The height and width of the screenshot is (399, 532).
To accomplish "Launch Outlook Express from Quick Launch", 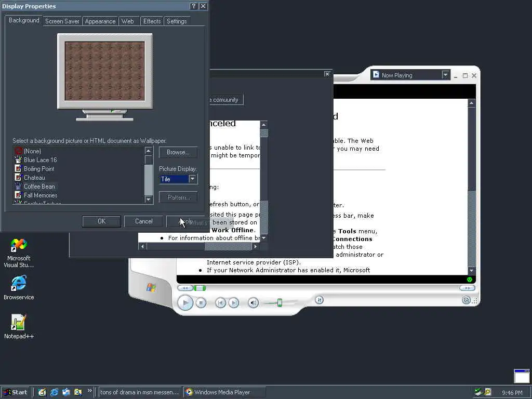I will (66, 392).
